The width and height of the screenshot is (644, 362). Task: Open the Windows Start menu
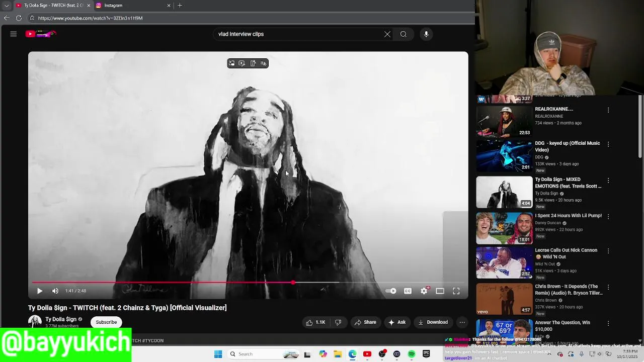click(218, 354)
